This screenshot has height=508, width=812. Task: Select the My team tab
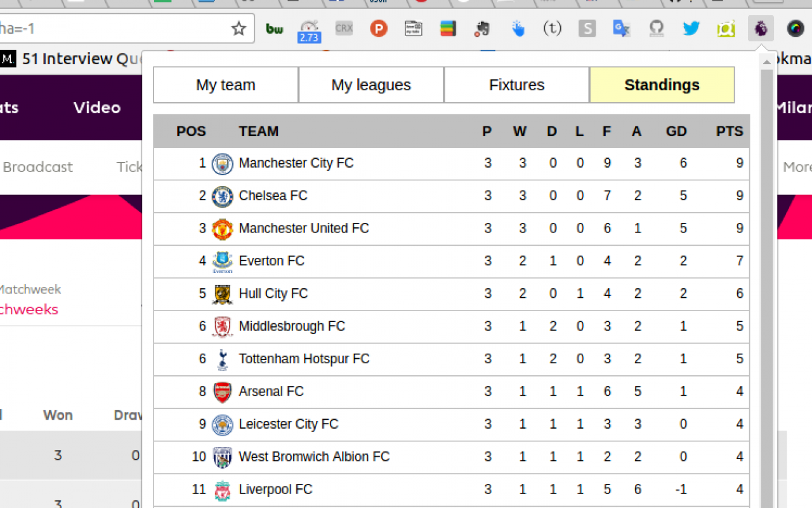click(x=226, y=84)
